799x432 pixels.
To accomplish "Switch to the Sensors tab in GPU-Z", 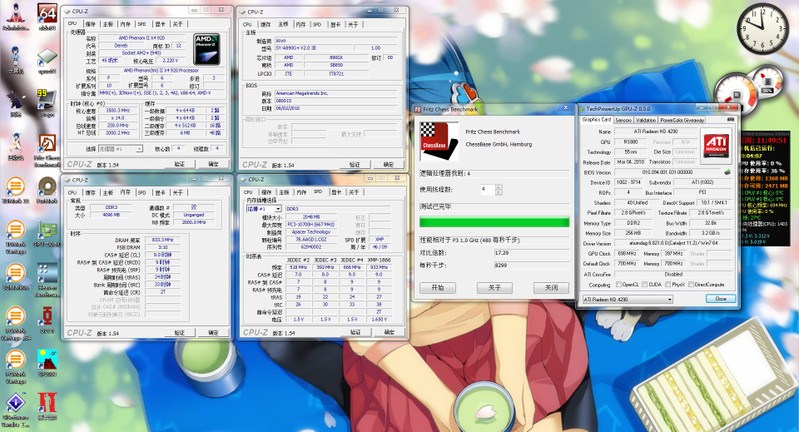I will (623, 120).
